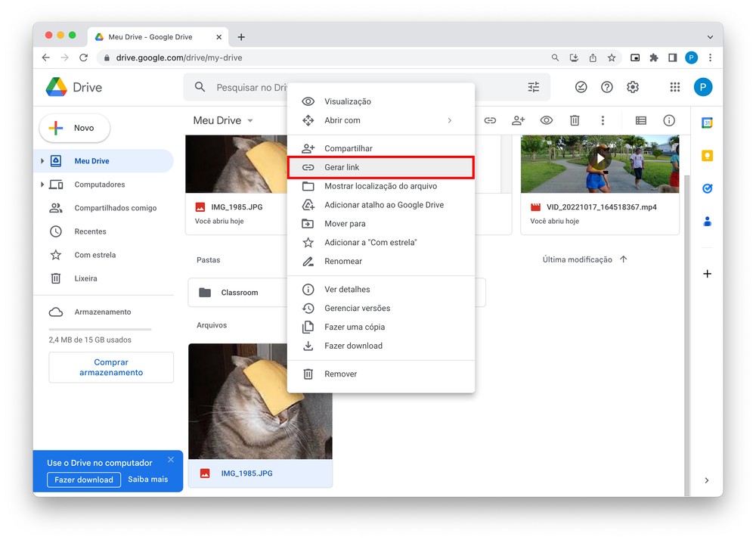Viewport: 756px width, 540px height.
Task: Toggle the view details info icon
Action: 669,120
